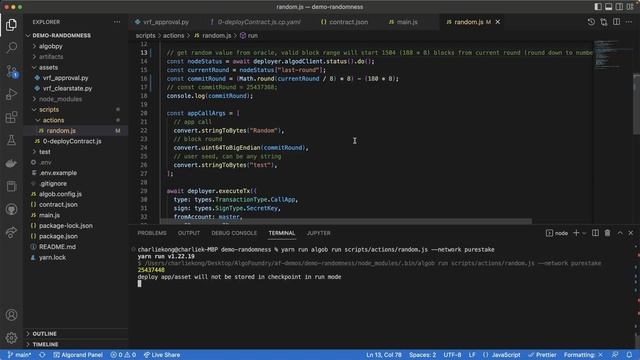The width and height of the screenshot is (640, 360).
Task: Collapse the assets folder
Action: [48, 67]
